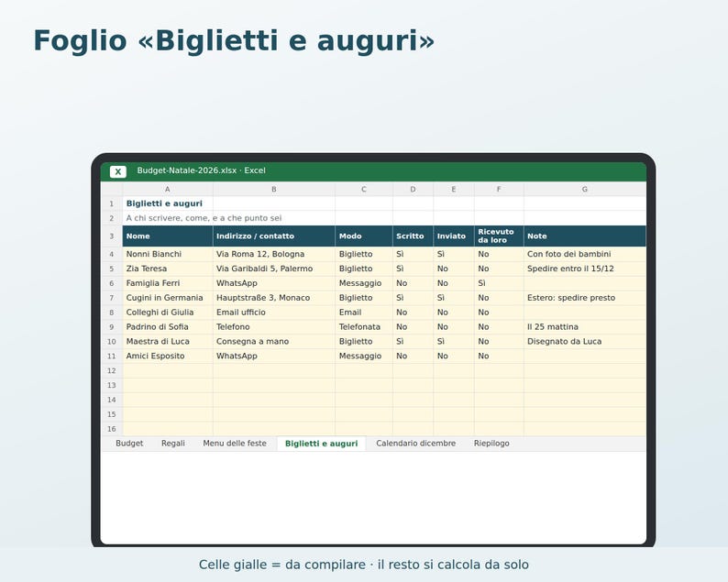Click the Via Garibaldi 5, Palermo cell

274,269
